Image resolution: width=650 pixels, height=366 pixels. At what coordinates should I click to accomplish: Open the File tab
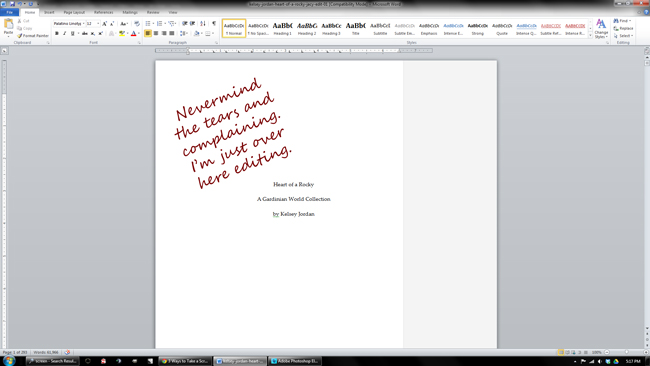[10, 12]
